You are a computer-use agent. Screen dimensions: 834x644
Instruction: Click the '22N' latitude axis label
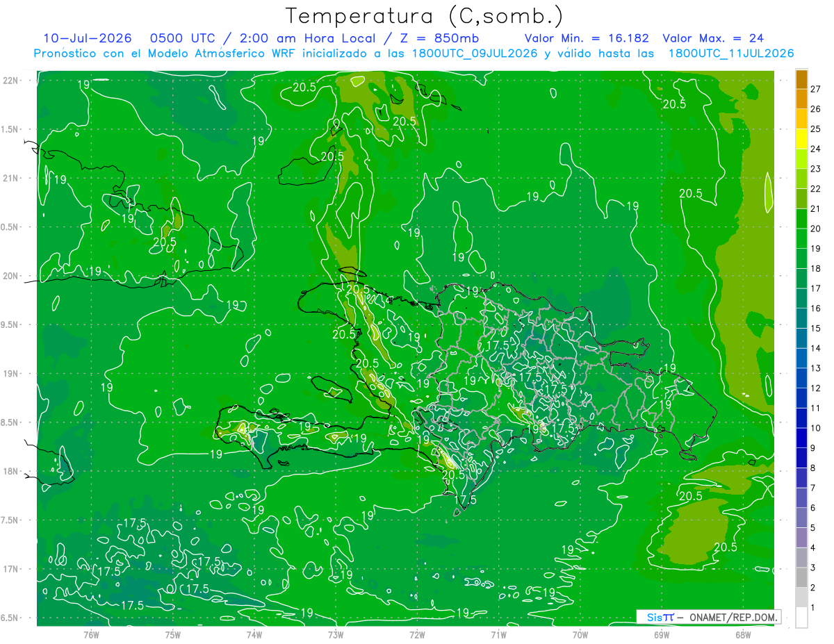[12, 81]
